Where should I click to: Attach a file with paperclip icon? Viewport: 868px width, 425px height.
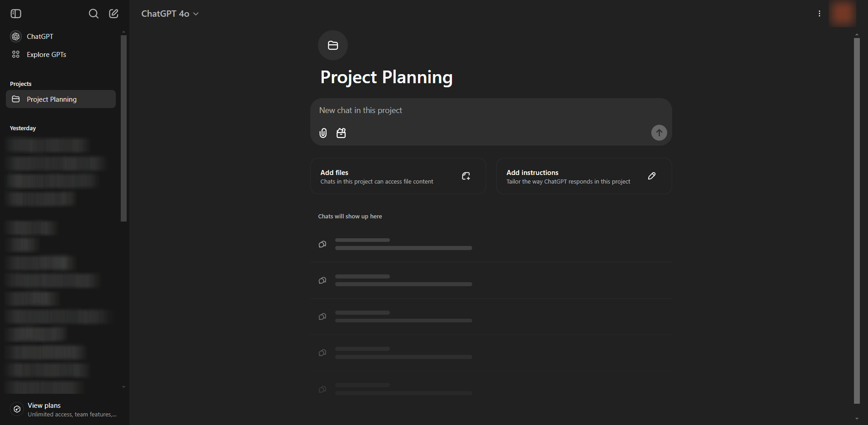click(323, 133)
